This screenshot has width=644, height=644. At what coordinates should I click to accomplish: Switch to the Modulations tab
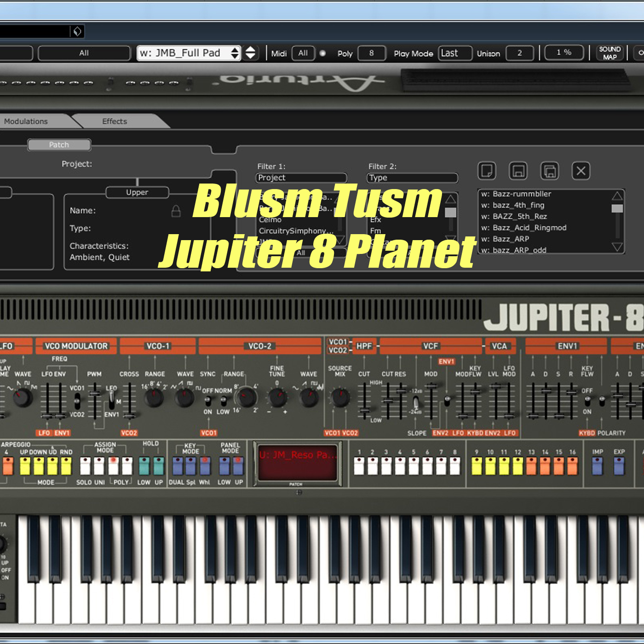click(x=26, y=121)
